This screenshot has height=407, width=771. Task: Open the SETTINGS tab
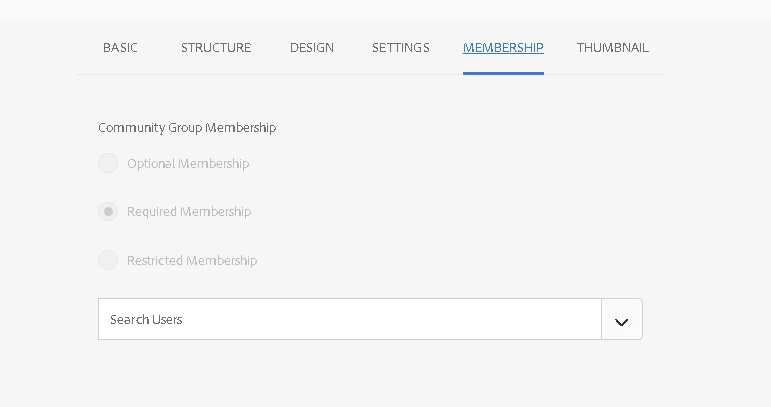pyautogui.click(x=401, y=48)
